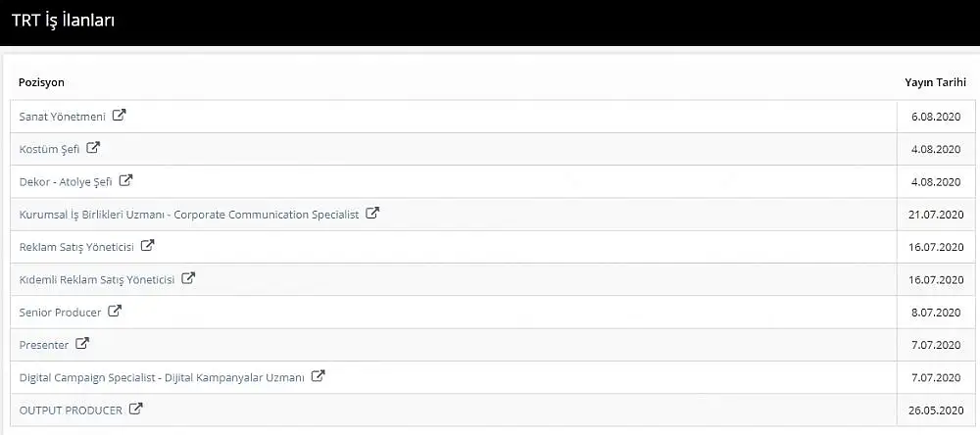Click the Pozisyon column header
Image resolution: width=980 pixels, height=435 pixels.
[x=41, y=82]
